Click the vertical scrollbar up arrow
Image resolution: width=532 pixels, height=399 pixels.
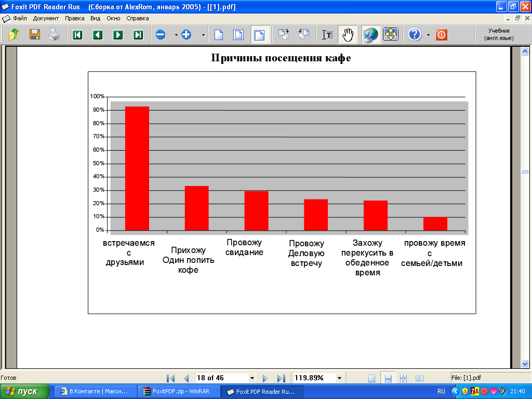point(525,51)
